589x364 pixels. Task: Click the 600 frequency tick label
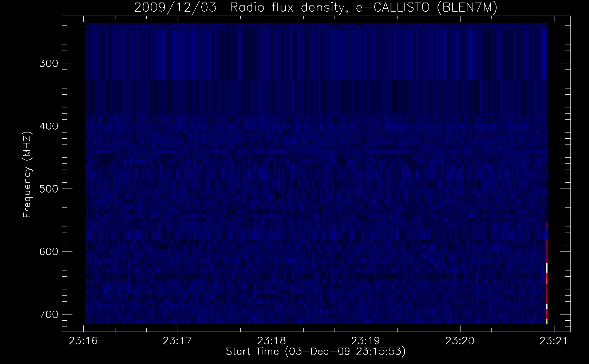click(49, 252)
